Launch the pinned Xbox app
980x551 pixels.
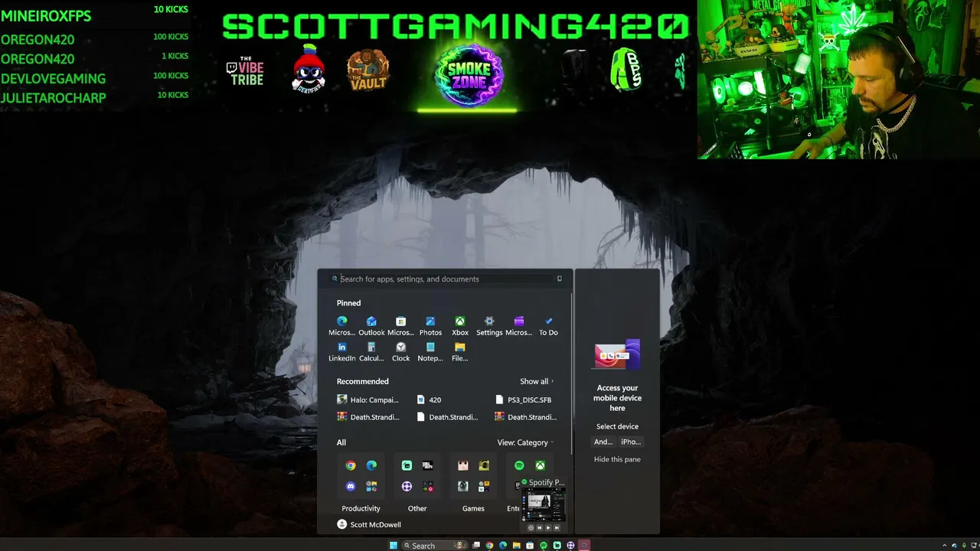coord(460,326)
